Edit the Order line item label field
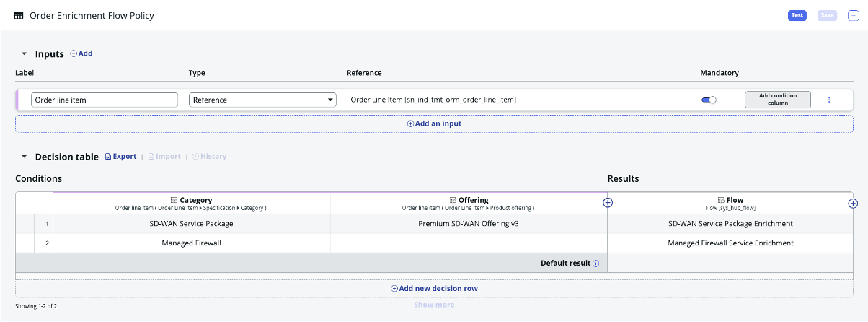Viewport: 868px width, 322px height. pyautogui.click(x=105, y=100)
